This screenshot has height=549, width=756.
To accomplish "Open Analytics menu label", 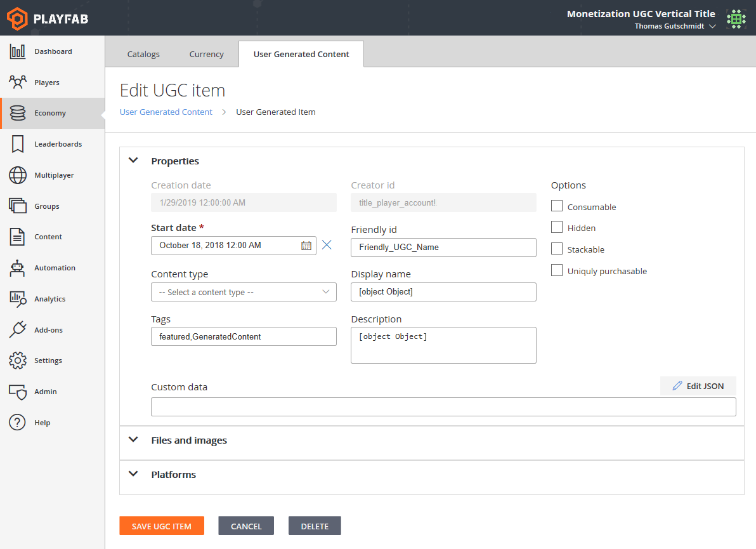I will pyautogui.click(x=49, y=299).
